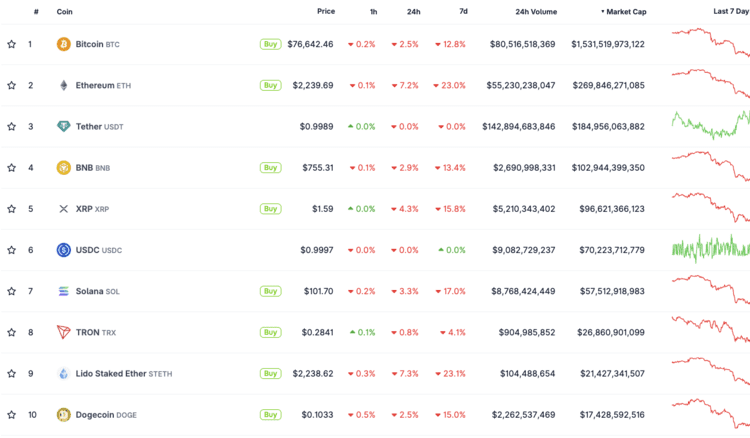Click the Ethereum diamond logo icon
This screenshot has width=750, height=438.
[64, 85]
